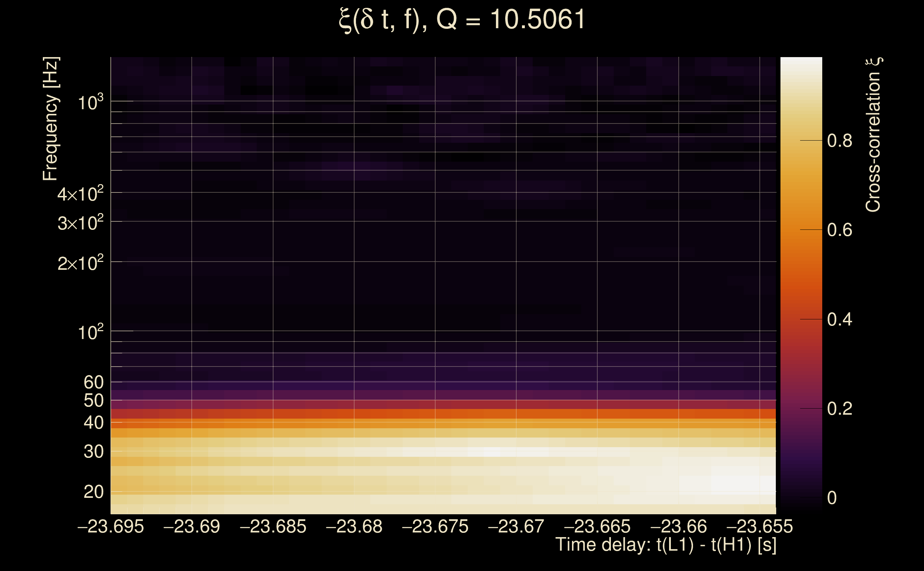The width and height of the screenshot is (924, 571).
Task: Click the –23.695 time axis tick label
Action: click(111, 526)
